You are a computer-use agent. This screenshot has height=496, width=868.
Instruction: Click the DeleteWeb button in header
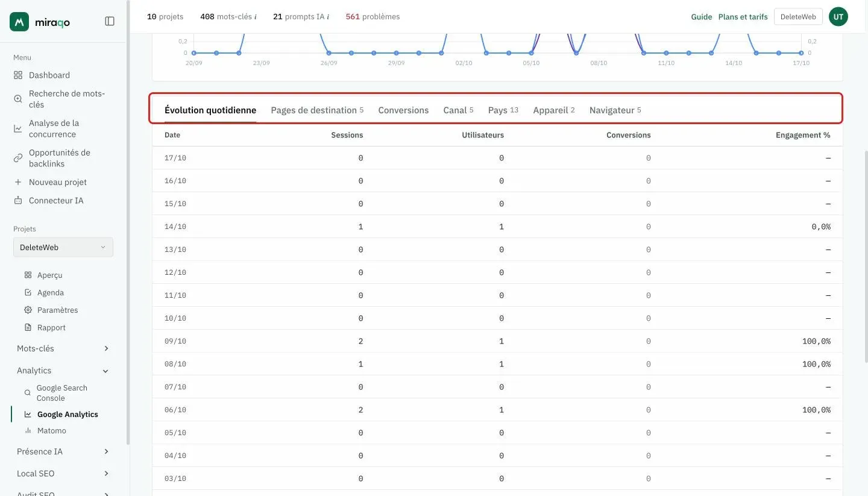[x=798, y=17]
